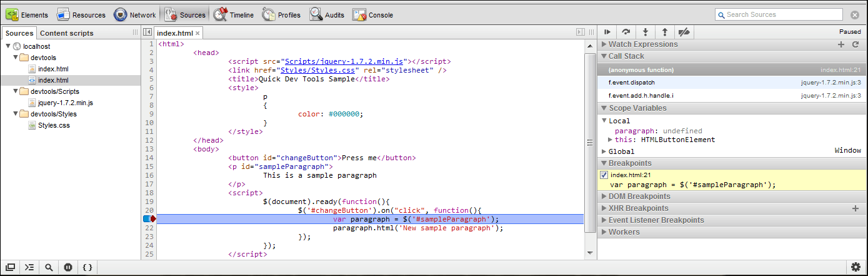Step into next function call

pos(645,32)
